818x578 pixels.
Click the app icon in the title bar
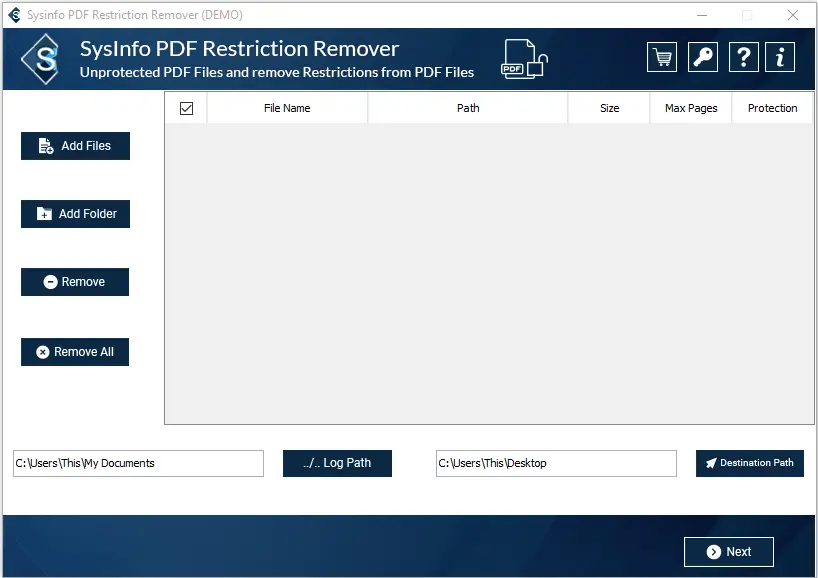click(x=13, y=14)
